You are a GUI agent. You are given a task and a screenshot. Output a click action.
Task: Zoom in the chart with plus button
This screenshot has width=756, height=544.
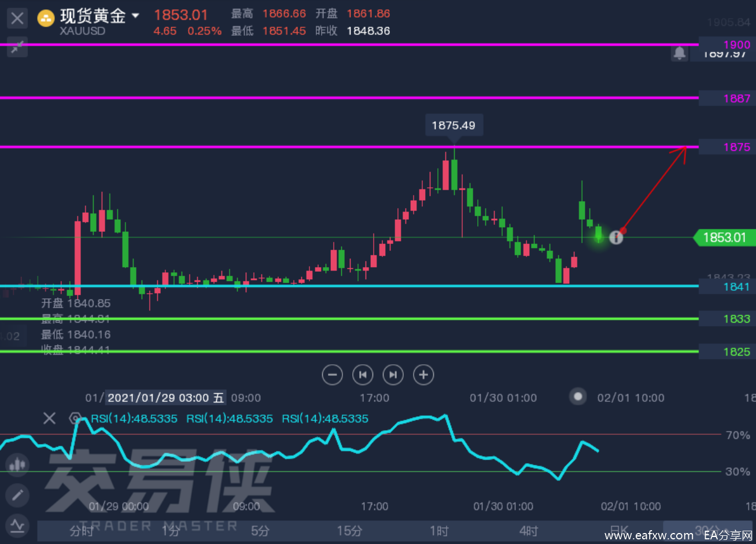click(423, 375)
